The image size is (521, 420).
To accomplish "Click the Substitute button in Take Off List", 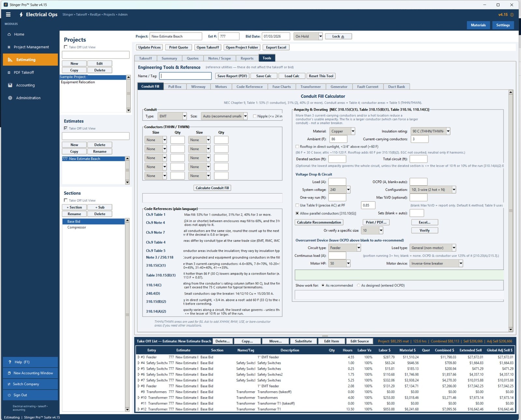I will [x=303, y=341].
